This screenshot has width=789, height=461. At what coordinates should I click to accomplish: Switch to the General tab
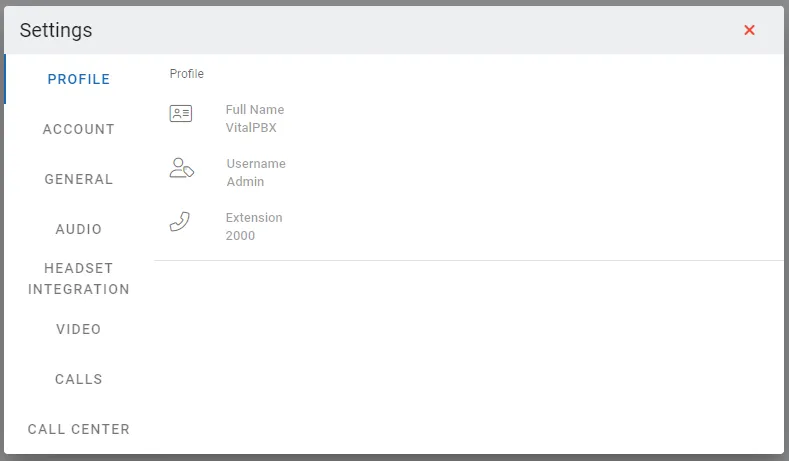(78, 179)
